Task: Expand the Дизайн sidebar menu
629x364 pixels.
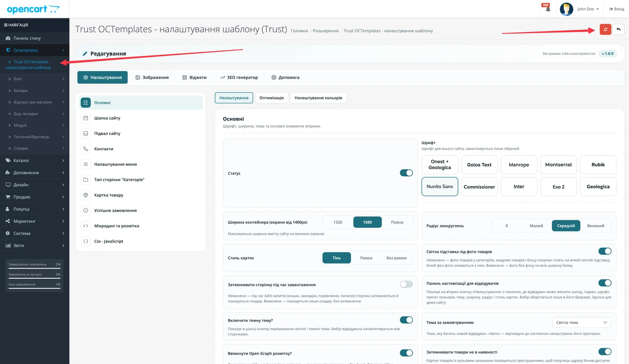Action: pyautogui.click(x=35, y=185)
